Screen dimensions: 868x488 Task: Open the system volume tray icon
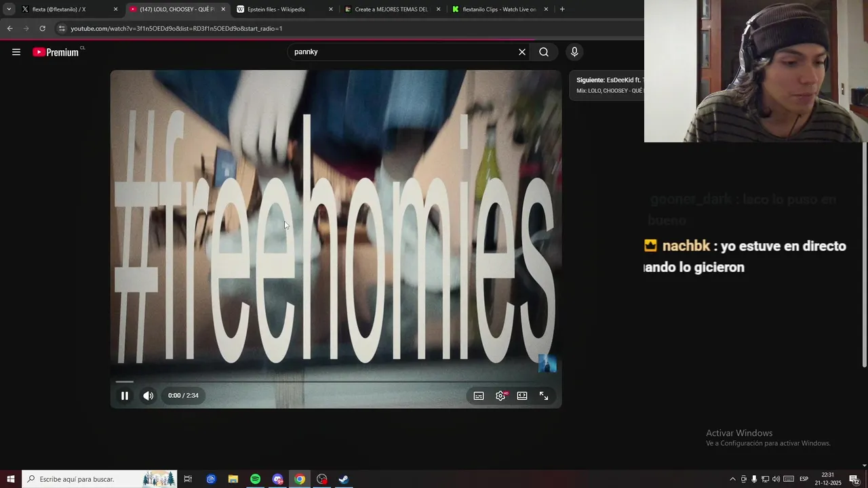point(776,479)
